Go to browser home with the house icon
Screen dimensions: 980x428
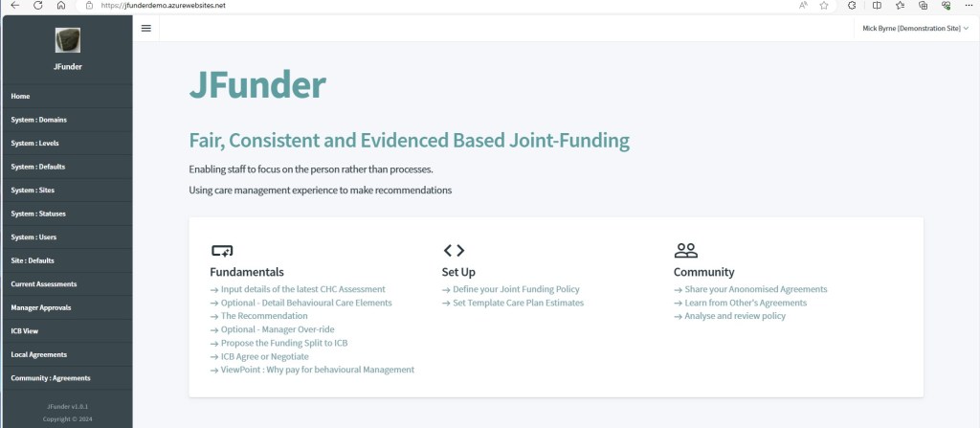click(61, 5)
